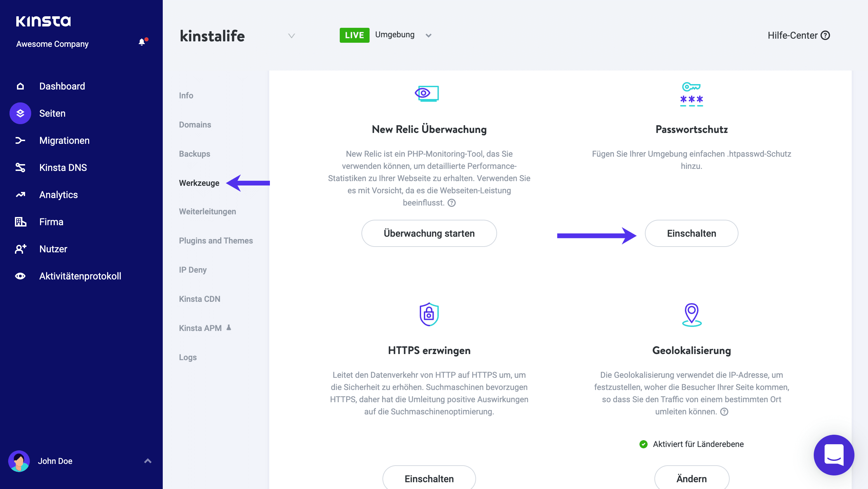This screenshot has height=489, width=868.
Task: Click the New Relic help info icon
Action: (x=452, y=203)
